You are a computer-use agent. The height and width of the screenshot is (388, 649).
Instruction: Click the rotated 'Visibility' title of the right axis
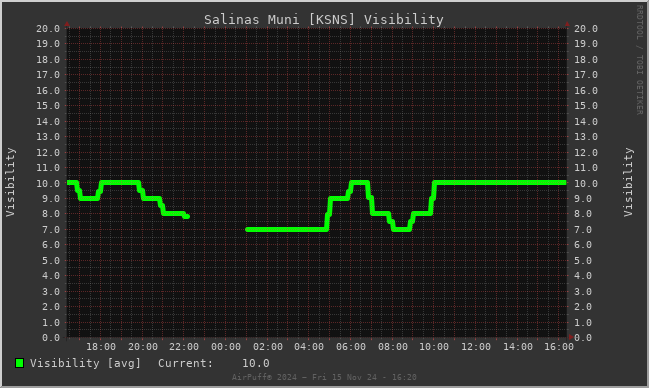pos(628,182)
